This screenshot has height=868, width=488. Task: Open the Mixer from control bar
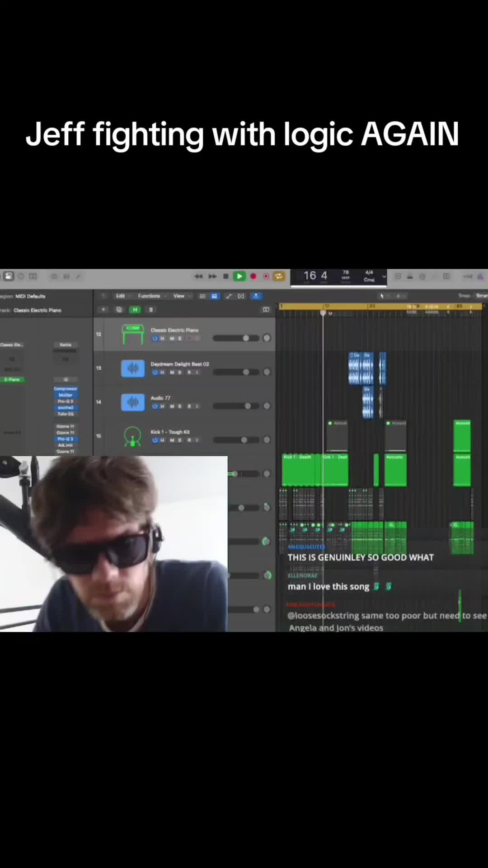(66, 276)
